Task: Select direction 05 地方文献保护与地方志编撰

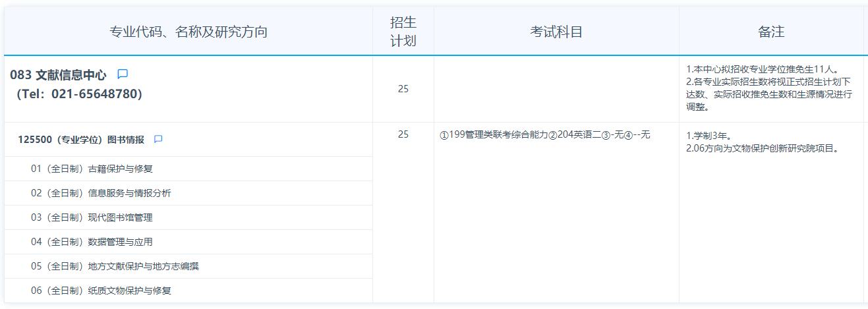Action: pyautogui.click(x=115, y=266)
